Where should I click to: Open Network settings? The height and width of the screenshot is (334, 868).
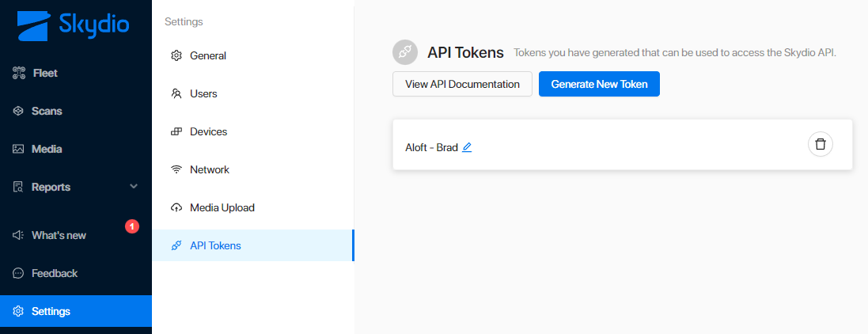pyautogui.click(x=209, y=169)
